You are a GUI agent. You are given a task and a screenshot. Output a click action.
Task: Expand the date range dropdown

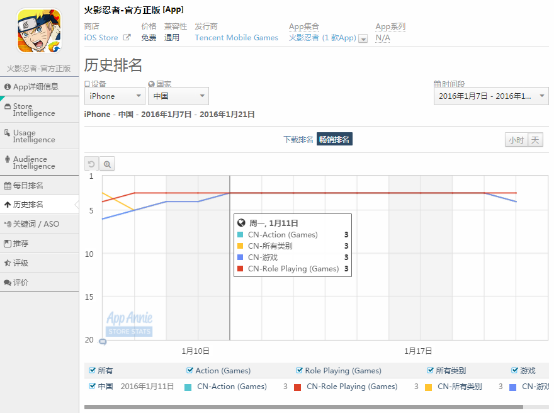click(491, 96)
